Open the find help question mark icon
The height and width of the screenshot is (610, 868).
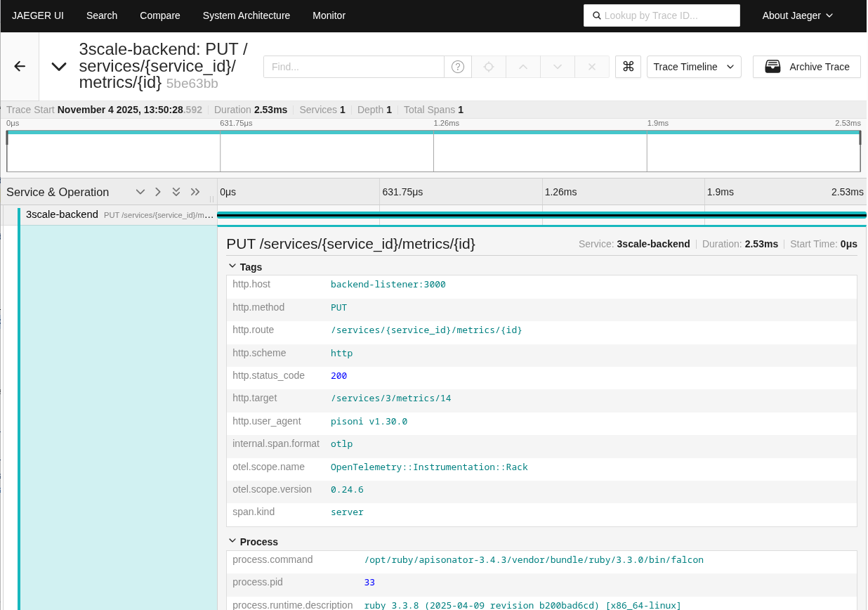(x=457, y=67)
